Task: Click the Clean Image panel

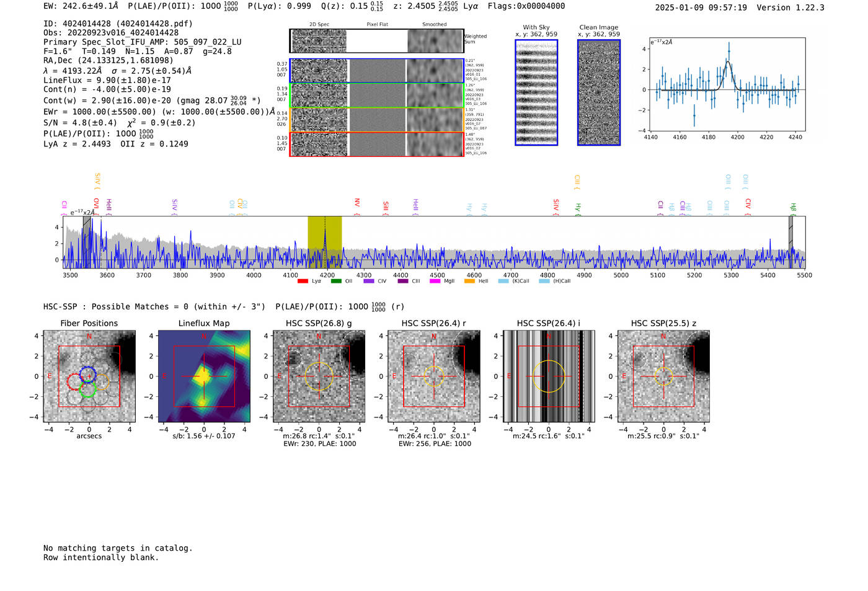Action: point(599,92)
